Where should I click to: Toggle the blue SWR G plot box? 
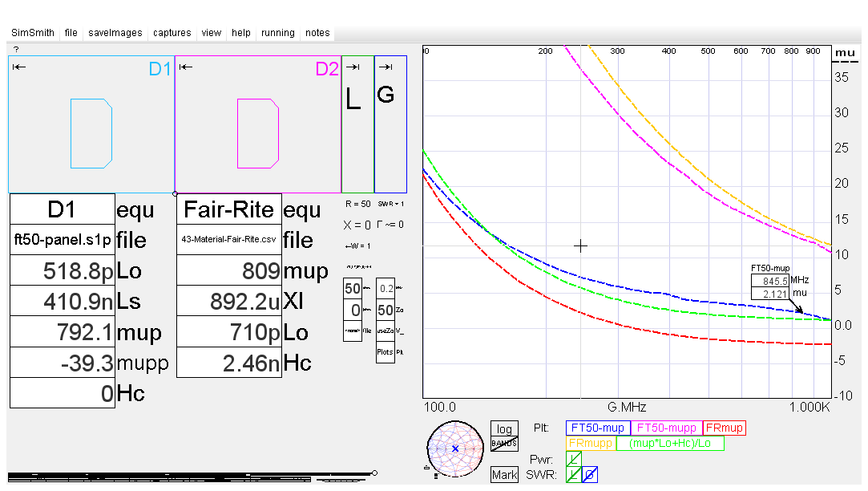[x=590, y=474]
